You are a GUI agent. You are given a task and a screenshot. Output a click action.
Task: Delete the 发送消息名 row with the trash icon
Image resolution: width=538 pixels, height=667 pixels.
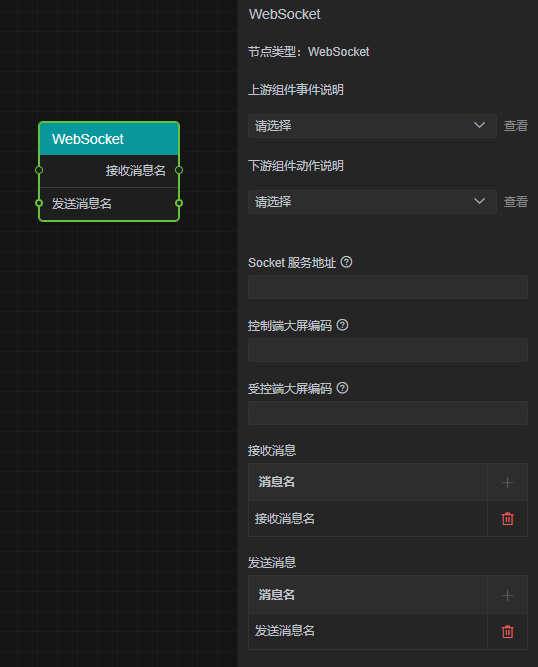[x=507, y=631]
